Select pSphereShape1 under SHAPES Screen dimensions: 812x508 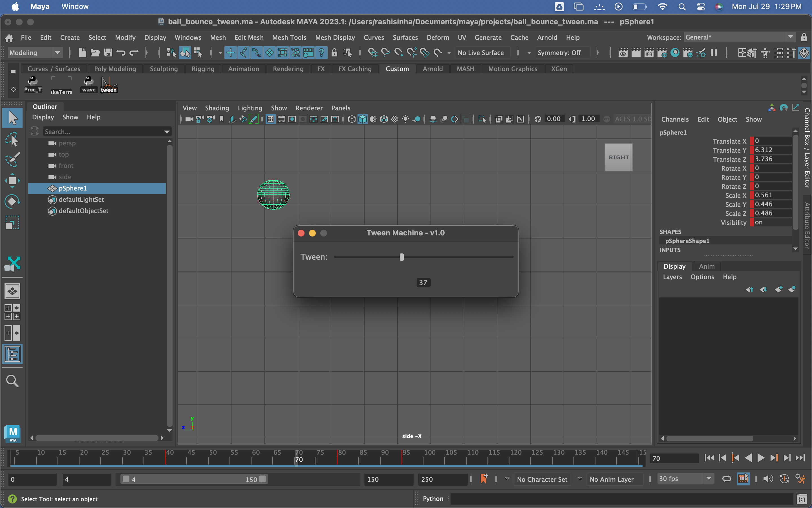click(687, 240)
